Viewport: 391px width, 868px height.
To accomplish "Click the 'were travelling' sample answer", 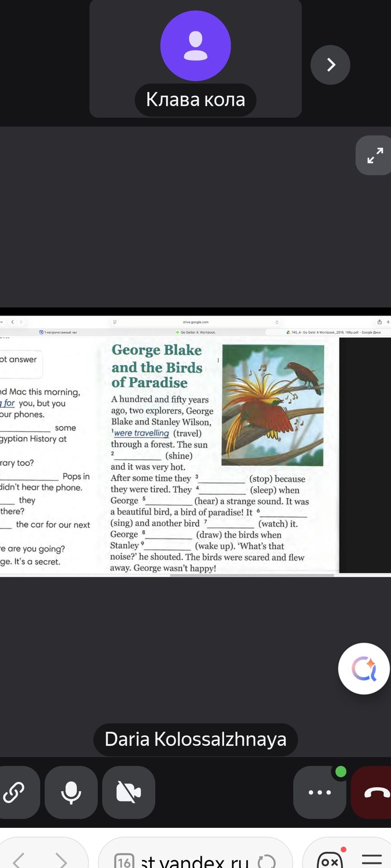I will (x=141, y=433).
